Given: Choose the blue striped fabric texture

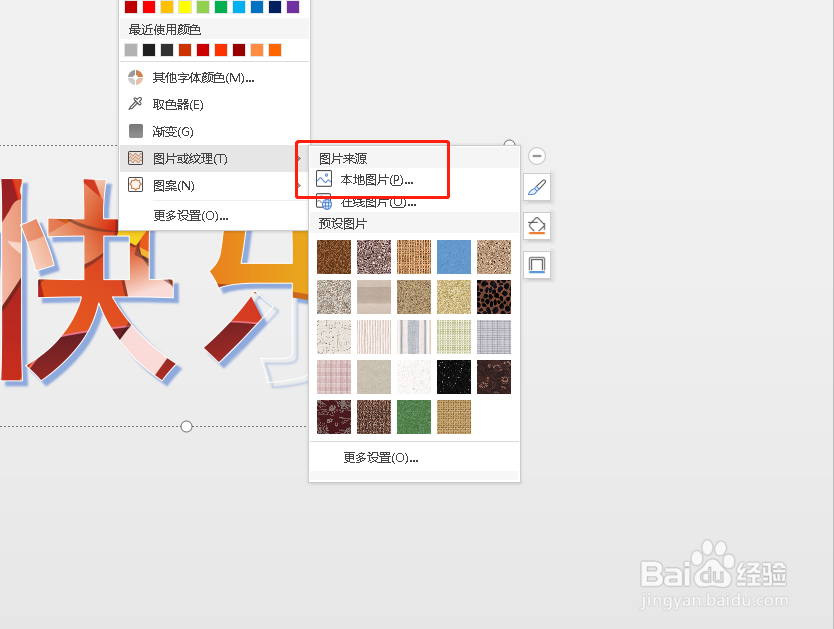Looking at the screenshot, I should (414, 337).
